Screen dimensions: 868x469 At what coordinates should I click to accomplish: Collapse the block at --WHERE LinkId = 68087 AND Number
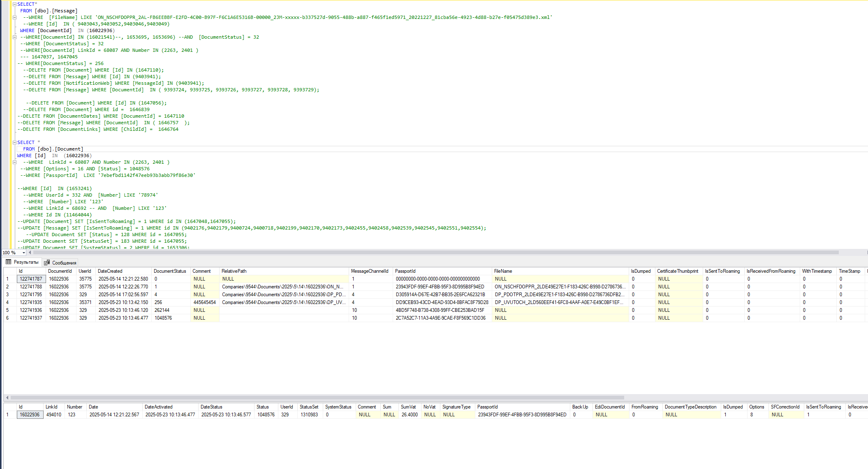(14, 162)
